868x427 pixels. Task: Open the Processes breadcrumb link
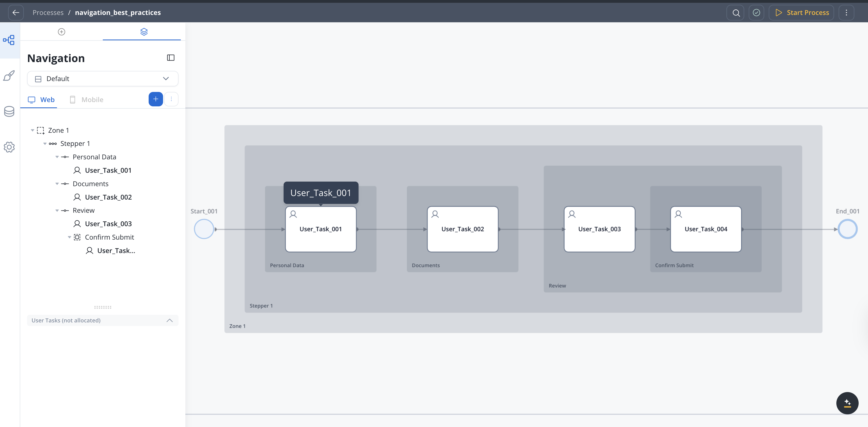[x=48, y=12]
